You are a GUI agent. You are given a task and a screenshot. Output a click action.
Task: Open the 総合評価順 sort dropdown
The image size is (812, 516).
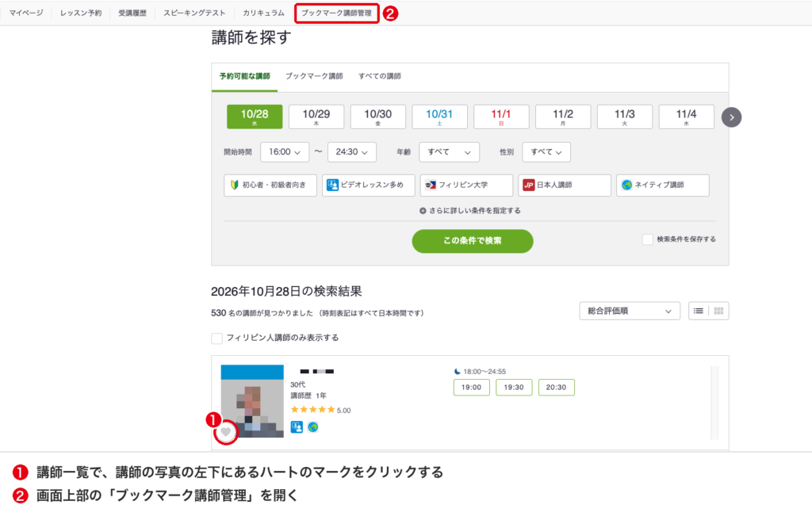(629, 311)
